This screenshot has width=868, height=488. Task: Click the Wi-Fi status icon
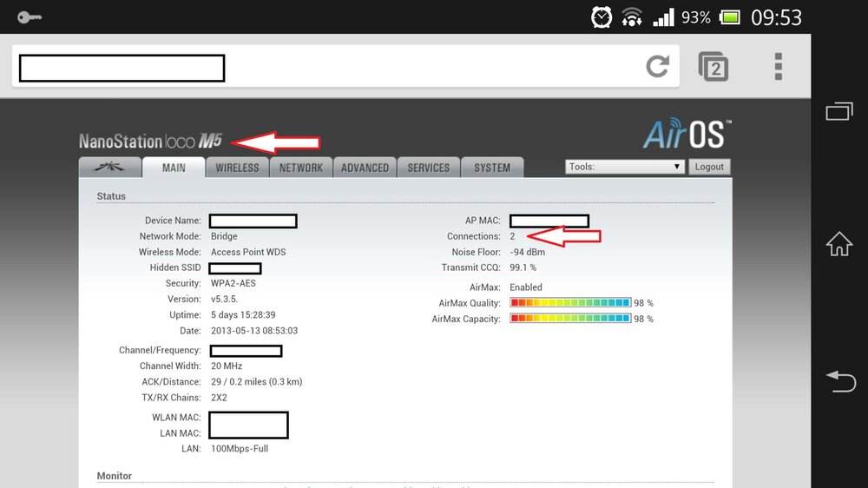[x=632, y=17]
